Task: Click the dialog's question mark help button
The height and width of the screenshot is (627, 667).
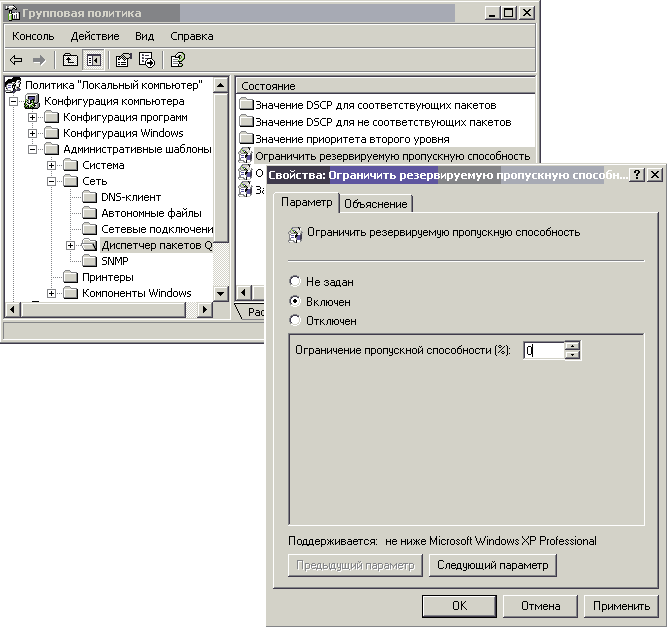Action: pos(637,174)
